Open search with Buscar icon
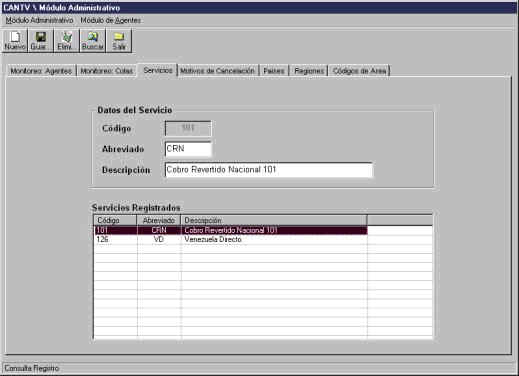This screenshot has width=519, height=376. tap(93, 41)
